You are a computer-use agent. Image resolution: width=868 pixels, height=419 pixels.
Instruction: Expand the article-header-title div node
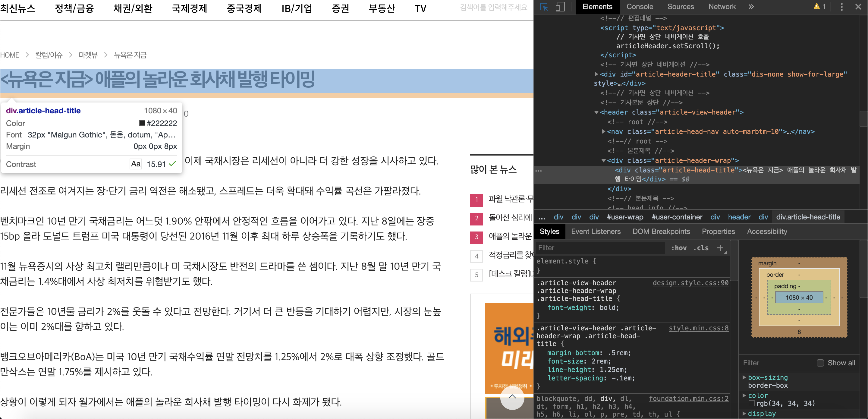[596, 74]
